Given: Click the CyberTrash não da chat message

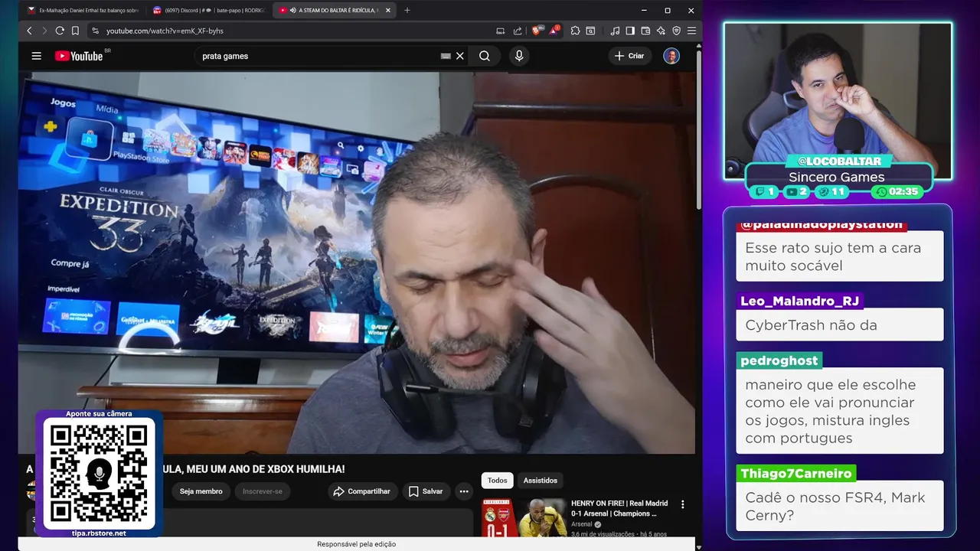Looking at the screenshot, I should (840, 325).
